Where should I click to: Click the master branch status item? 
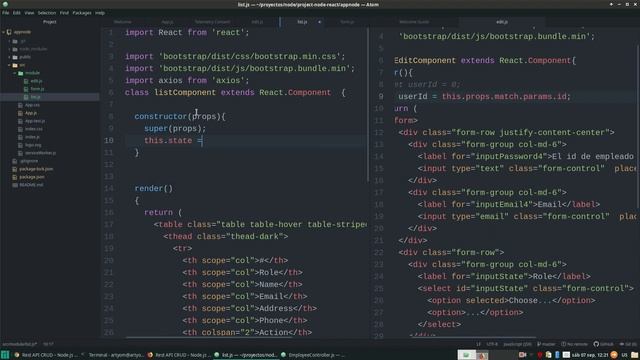point(546,344)
